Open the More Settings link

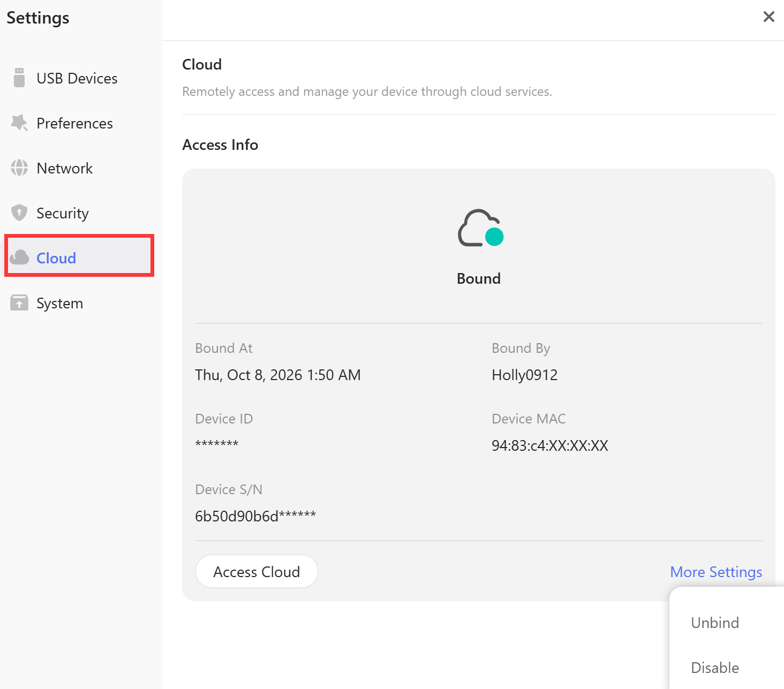pyautogui.click(x=716, y=572)
